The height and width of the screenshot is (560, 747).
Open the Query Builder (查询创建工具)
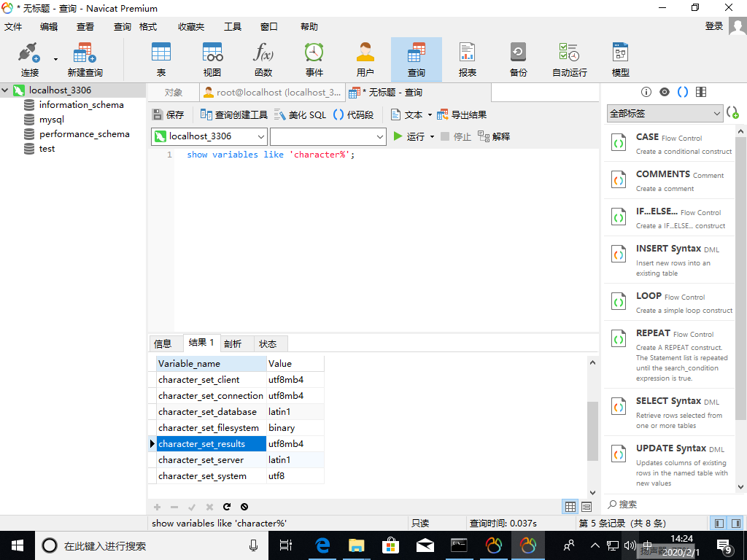click(234, 114)
